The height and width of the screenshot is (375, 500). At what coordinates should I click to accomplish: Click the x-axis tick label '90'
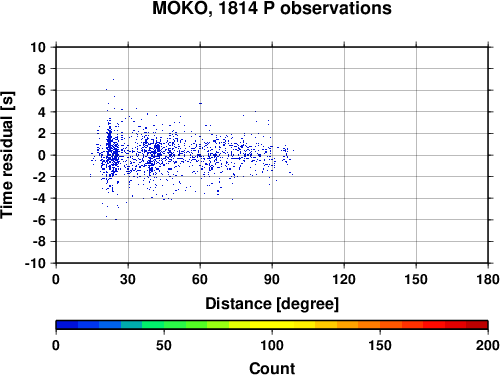coord(272,279)
